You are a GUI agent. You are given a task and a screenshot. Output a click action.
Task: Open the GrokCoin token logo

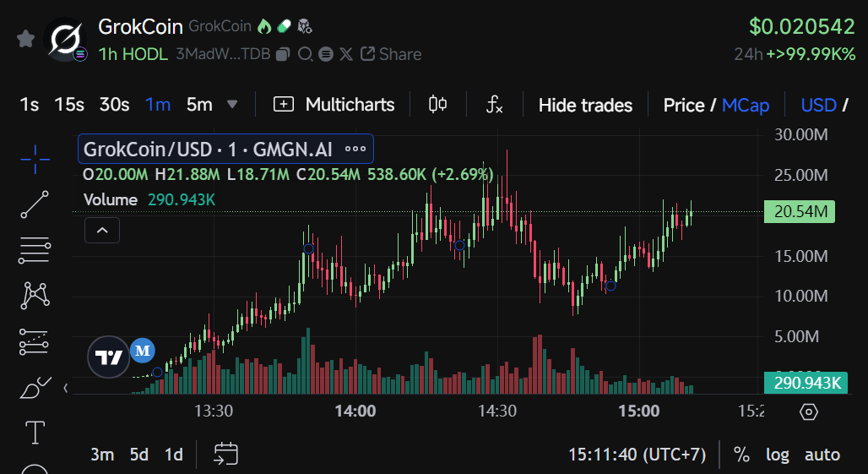(65, 40)
